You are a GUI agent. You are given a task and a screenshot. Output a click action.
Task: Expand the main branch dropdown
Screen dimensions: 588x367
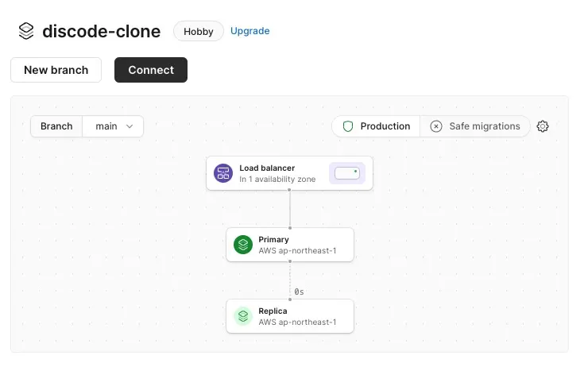(113, 126)
